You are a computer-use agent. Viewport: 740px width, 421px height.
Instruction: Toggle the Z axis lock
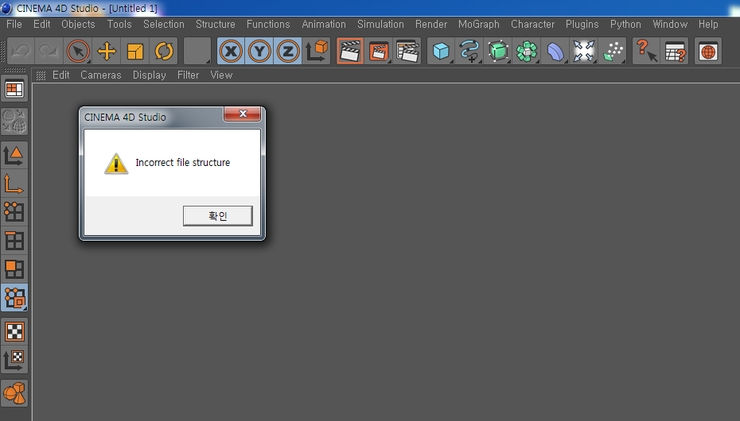click(x=288, y=51)
